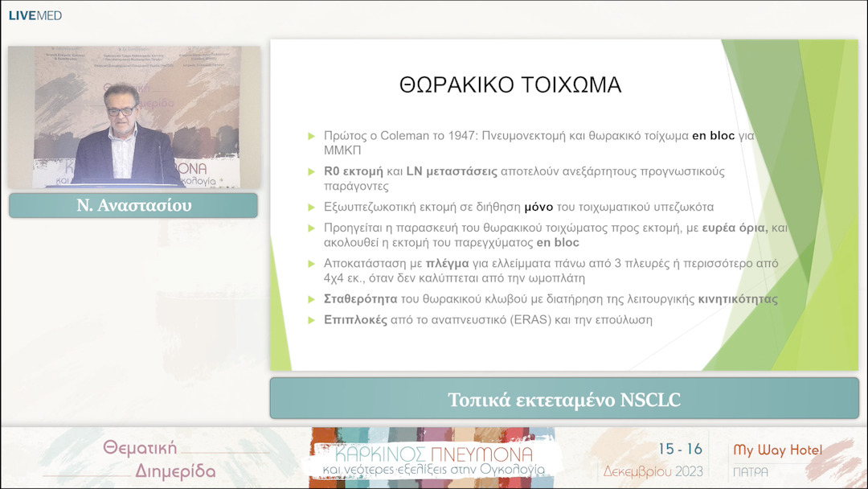868x489 pixels.
Task: Click the My Way Hotel venue label
Action: (778, 450)
